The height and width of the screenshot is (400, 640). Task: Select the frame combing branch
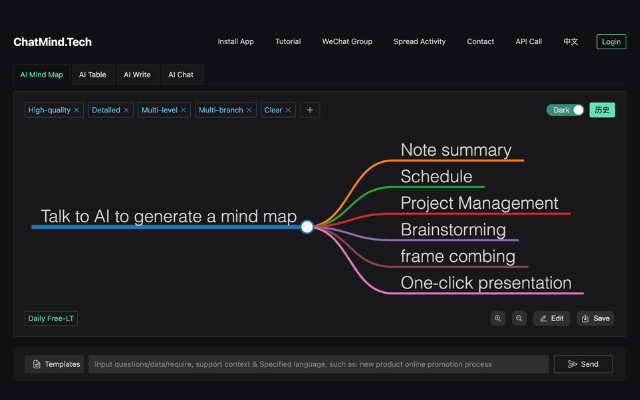(458, 256)
